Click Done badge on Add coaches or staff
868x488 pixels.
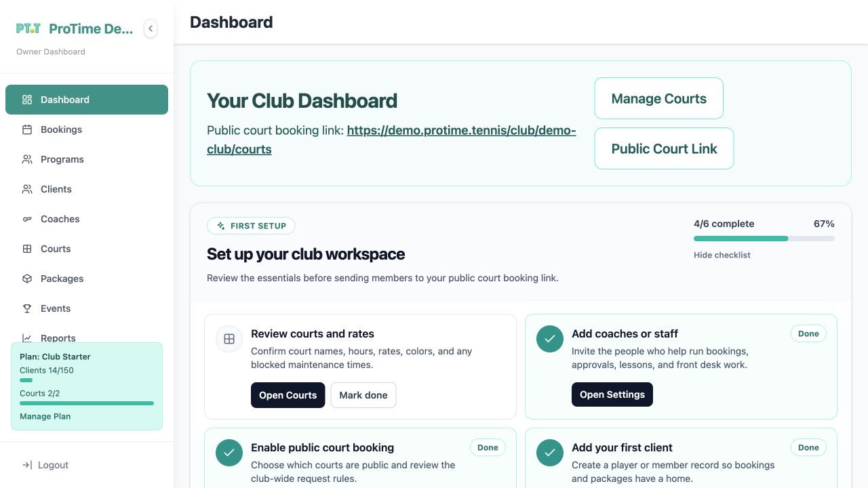tap(808, 333)
